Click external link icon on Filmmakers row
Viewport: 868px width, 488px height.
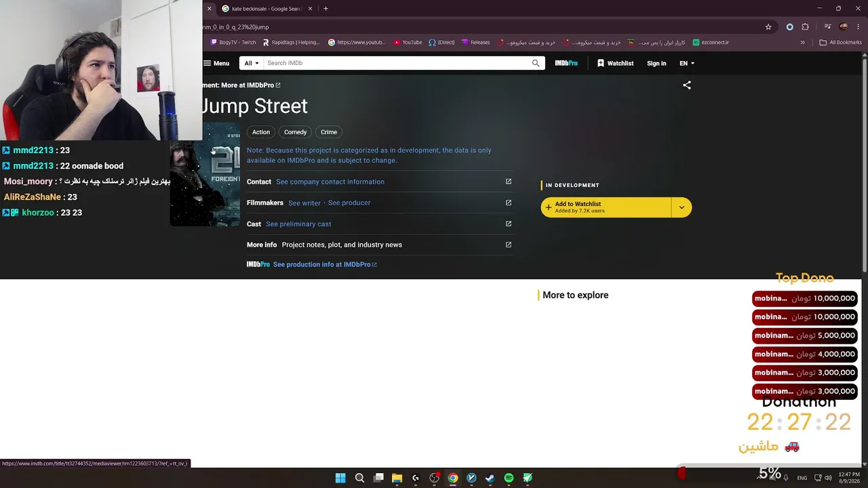509,203
